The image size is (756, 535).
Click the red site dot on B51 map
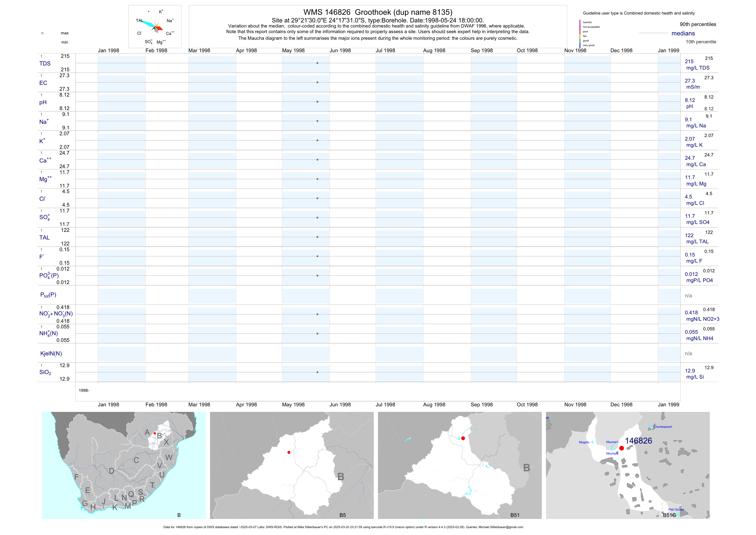(463, 438)
